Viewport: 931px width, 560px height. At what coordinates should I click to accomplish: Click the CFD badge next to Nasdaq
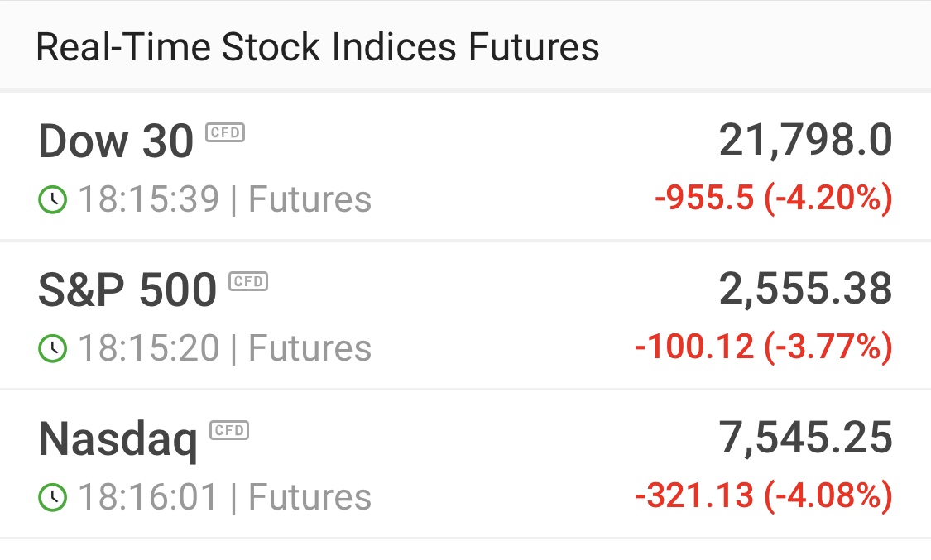point(229,430)
